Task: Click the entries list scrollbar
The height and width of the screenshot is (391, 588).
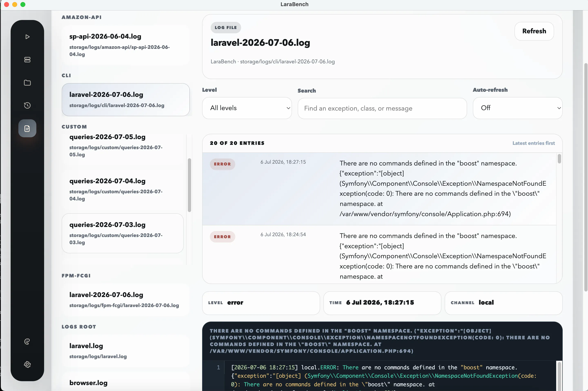Action: click(x=559, y=159)
